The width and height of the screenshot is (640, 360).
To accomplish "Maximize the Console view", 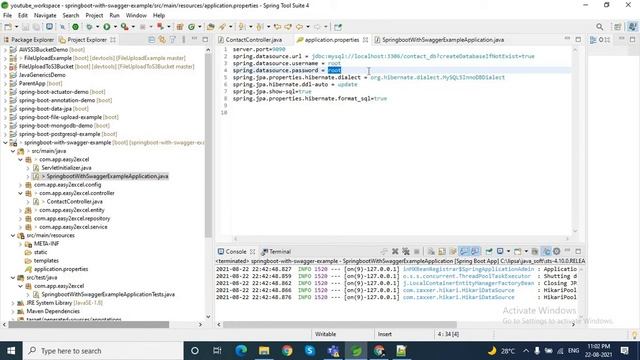I will 578,251.
